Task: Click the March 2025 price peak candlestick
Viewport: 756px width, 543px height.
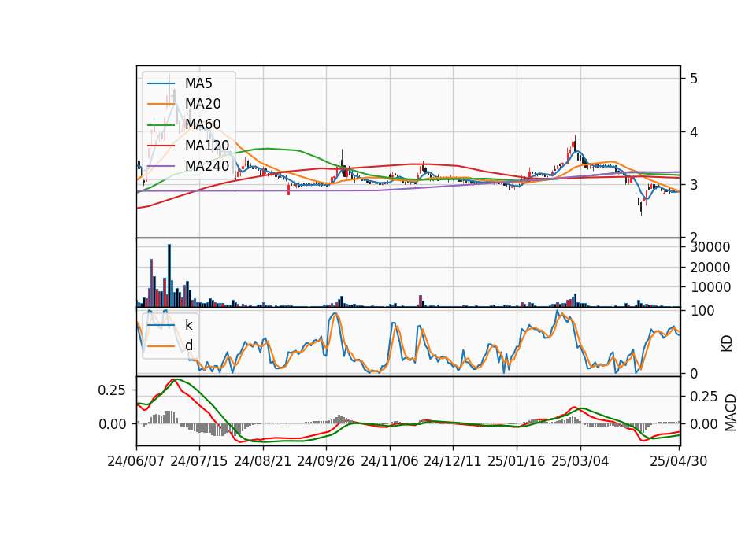Action: coord(574,143)
